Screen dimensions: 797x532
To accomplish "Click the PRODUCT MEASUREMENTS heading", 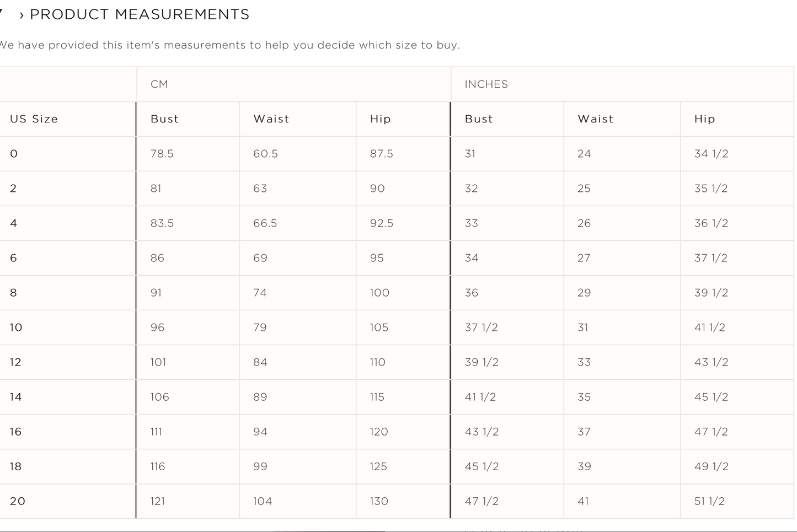I will pyautogui.click(x=139, y=15).
